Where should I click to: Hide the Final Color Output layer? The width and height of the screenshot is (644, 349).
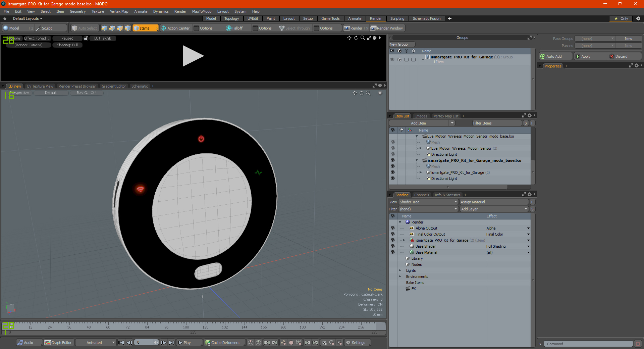(392, 234)
